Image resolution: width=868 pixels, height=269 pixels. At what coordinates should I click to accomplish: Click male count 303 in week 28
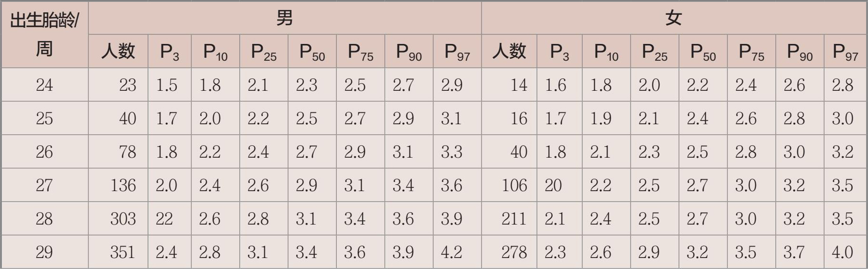[x=123, y=219]
